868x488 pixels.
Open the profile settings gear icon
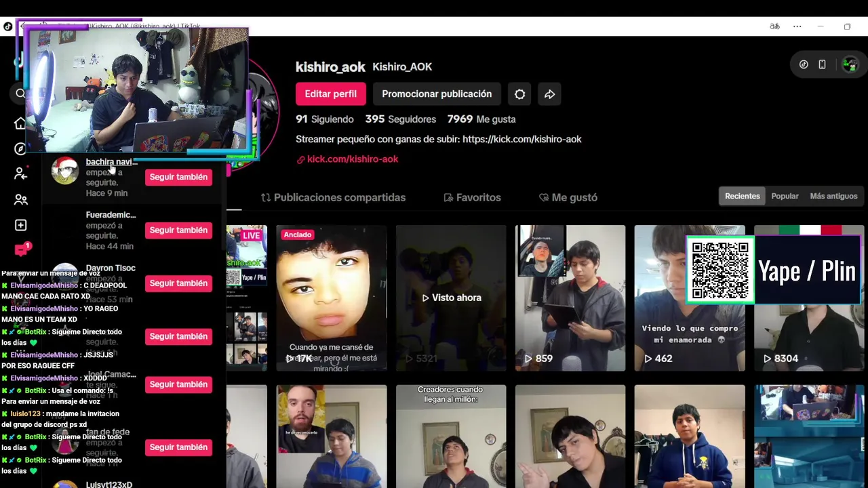click(519, 94)
